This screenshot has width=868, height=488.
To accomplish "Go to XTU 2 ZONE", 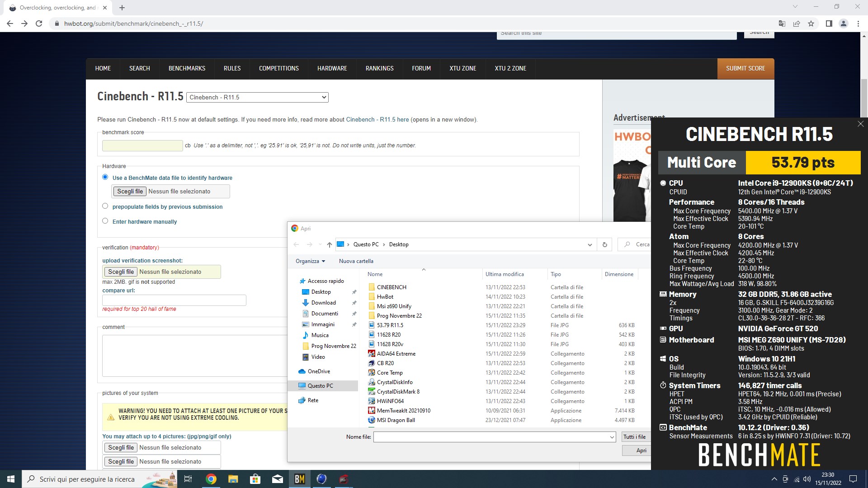I will [x=510, y=69].
